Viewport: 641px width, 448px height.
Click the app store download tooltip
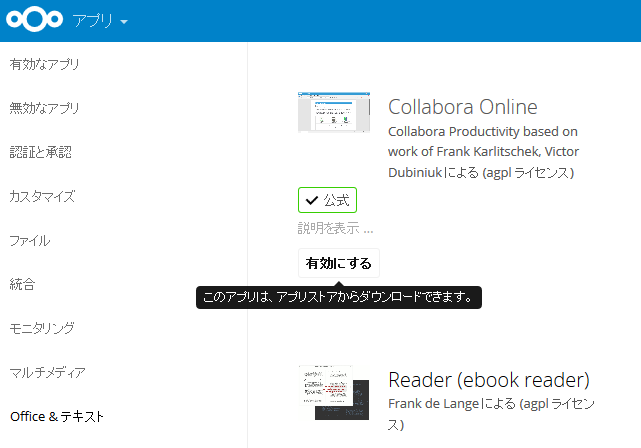[338, 297]
